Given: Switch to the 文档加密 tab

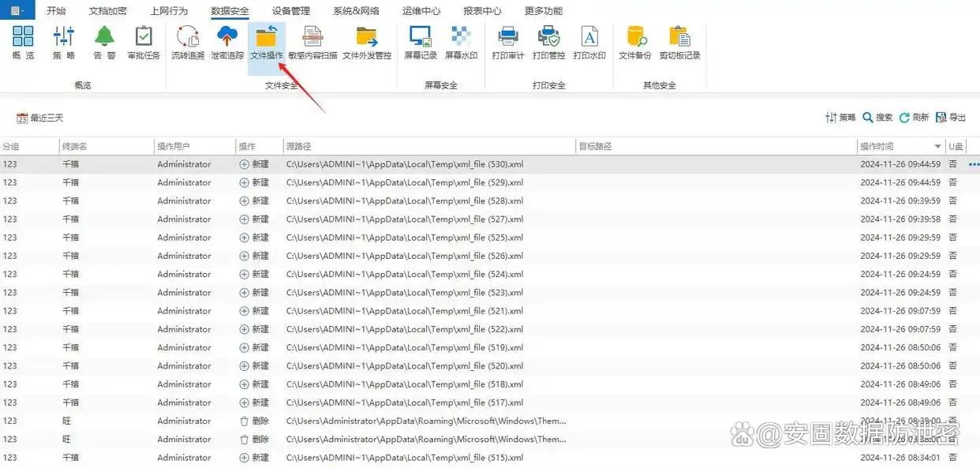Looking at the screenshot, I should click(x=108, y=11).
